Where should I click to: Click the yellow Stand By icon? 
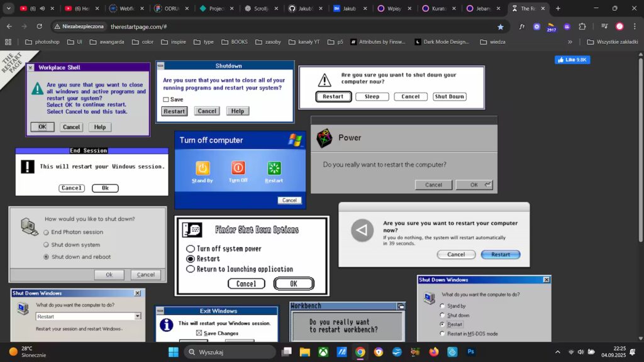click(x=203, y=168)
